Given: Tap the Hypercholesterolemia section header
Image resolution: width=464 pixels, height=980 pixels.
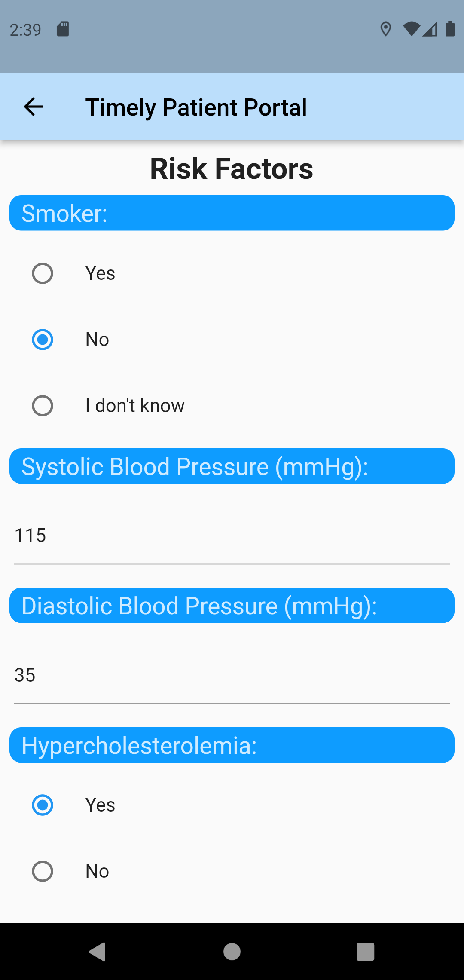Looking at the screenshot, I should [x=232, y=745].
